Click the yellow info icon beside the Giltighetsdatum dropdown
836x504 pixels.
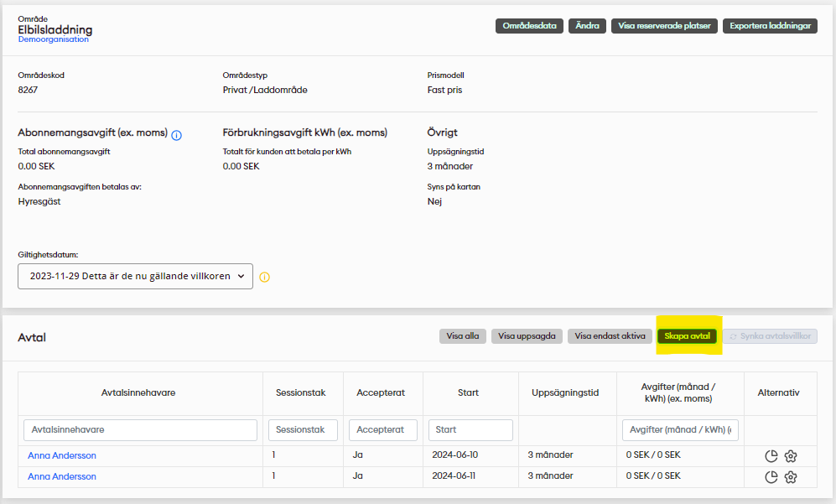tap(264, 277)
